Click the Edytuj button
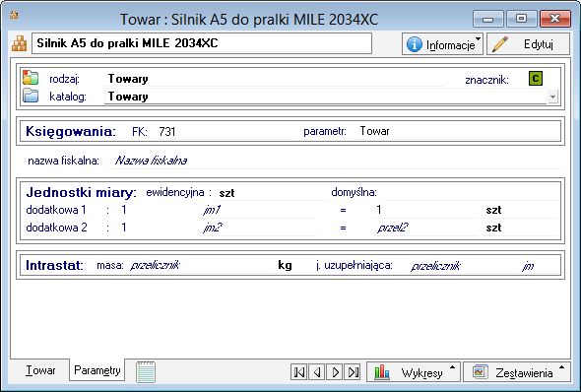 click(528, 44)
